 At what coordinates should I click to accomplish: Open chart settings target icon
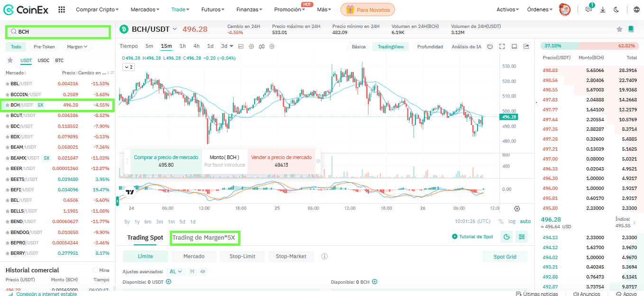click(x=251, y=46)
